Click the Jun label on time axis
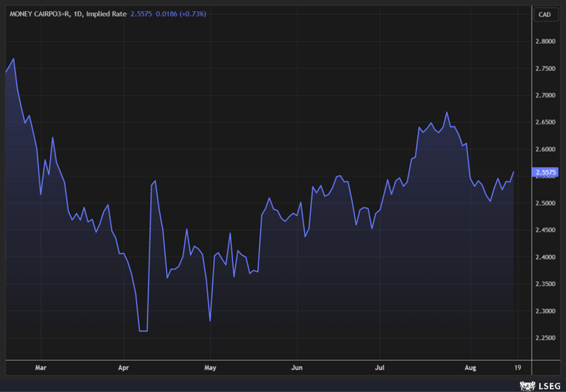 click(296, 367)
